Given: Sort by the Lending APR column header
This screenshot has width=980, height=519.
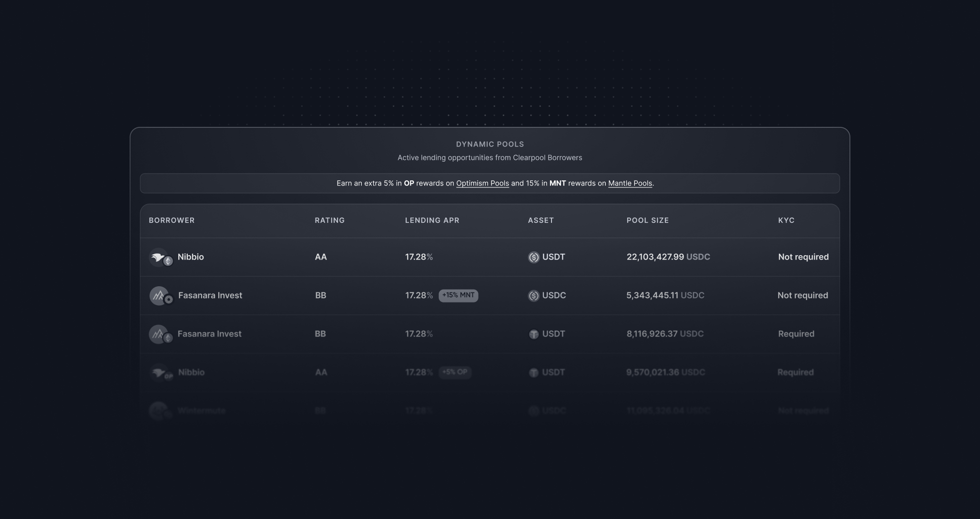Looking at the screenshot, I should (432, 220).
